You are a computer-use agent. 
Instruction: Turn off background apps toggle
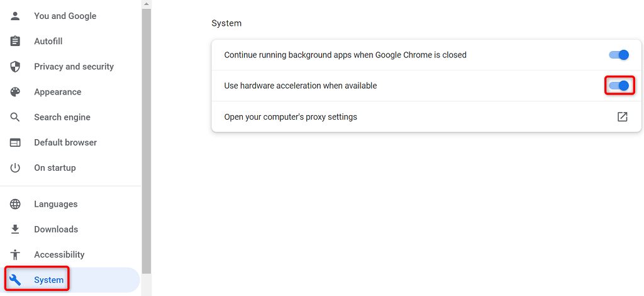pos(619,55)
